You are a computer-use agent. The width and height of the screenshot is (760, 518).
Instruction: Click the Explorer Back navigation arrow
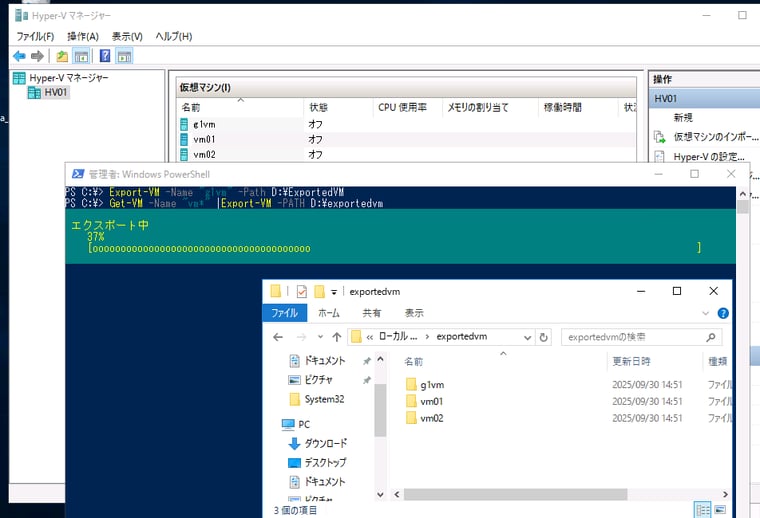[x=278, y=337]
